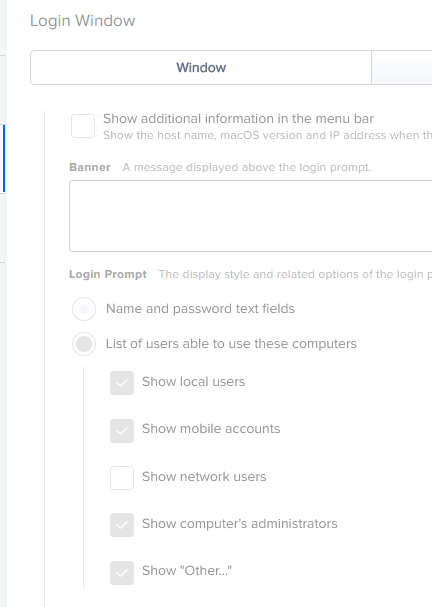Open the partially visible tab beside Window
Image resolution: width=432 pixels, height=607 pixels.
(x=402, y=67)
